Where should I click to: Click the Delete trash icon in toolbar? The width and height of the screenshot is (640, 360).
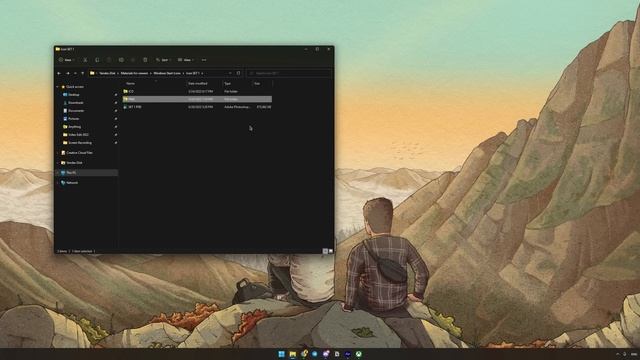tap(145, 60)
